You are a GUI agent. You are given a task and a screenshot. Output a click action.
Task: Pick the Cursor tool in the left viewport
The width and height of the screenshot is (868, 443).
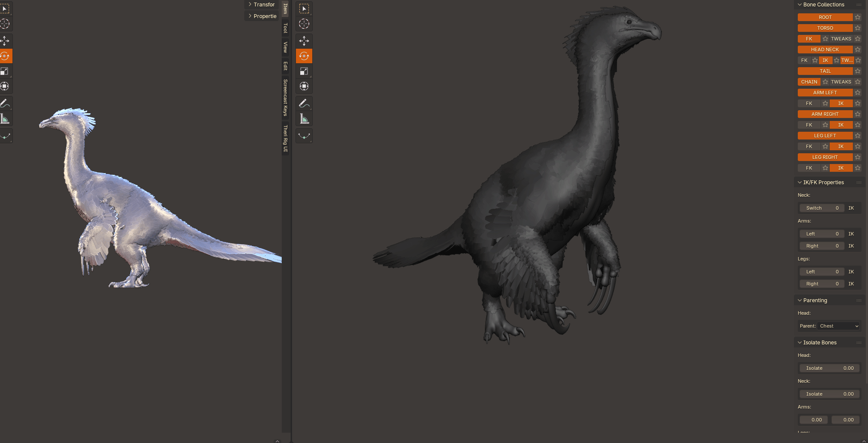5,24
